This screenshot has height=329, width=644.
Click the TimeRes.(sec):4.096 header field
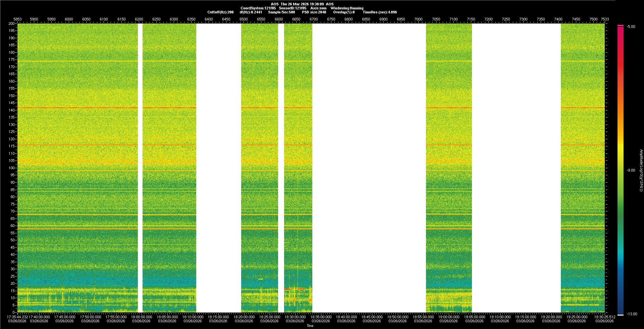380,12
